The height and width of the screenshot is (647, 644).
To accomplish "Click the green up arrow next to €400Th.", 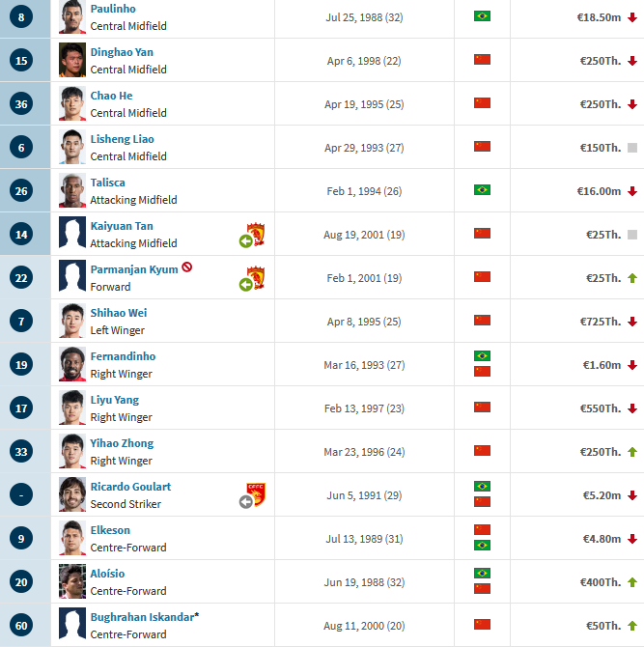I will [632, 581].
